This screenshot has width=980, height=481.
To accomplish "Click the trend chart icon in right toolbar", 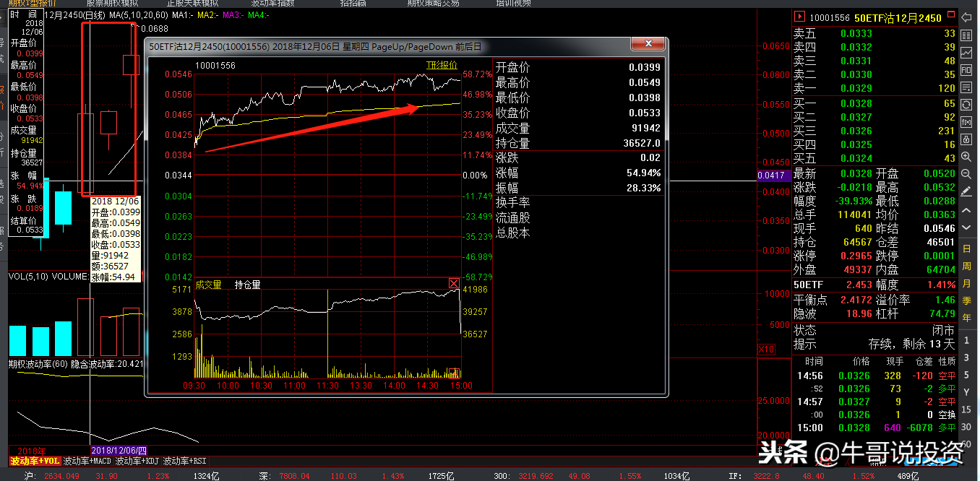I will (966, 51).
